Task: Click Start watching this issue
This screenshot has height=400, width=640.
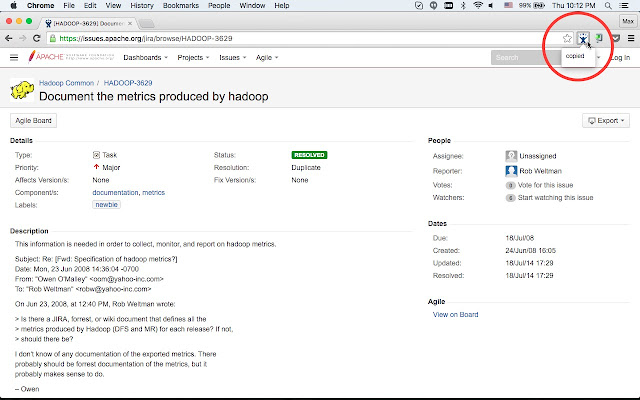Action: 556,198
